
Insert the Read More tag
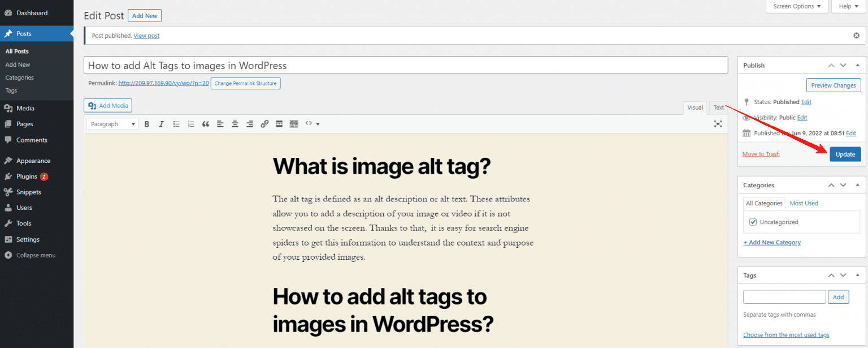(279, 123)
